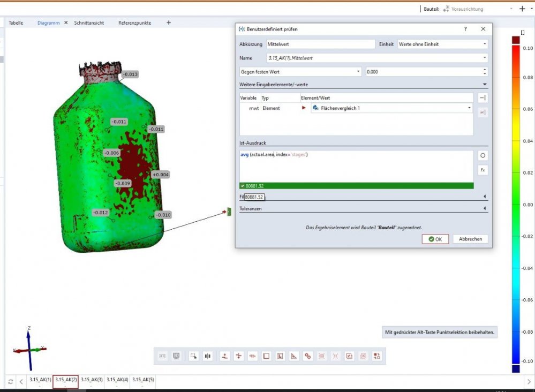The image size is (535, 392).
Task: Click the Abbrechen button
Action: coord(470,239)
